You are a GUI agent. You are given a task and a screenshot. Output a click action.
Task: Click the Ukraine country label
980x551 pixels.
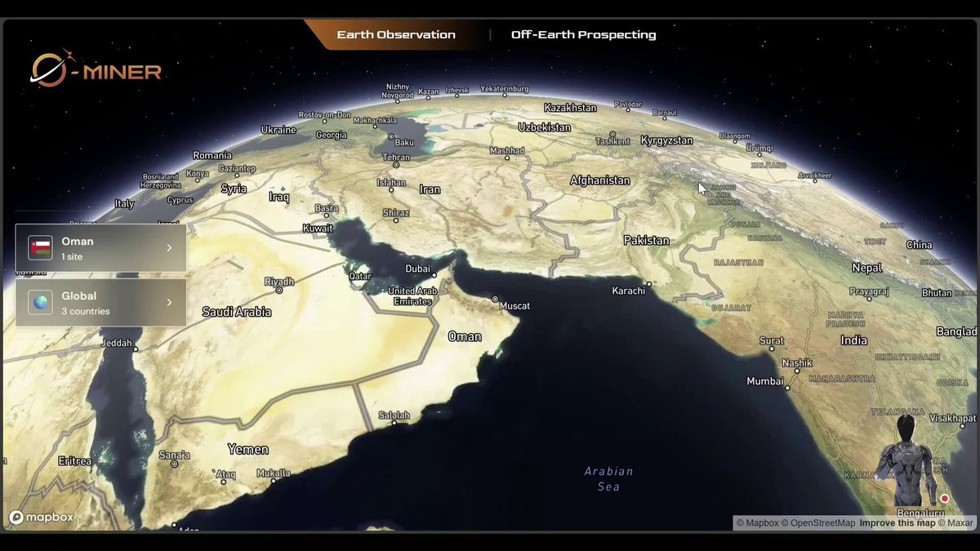[x=278, y=130]
